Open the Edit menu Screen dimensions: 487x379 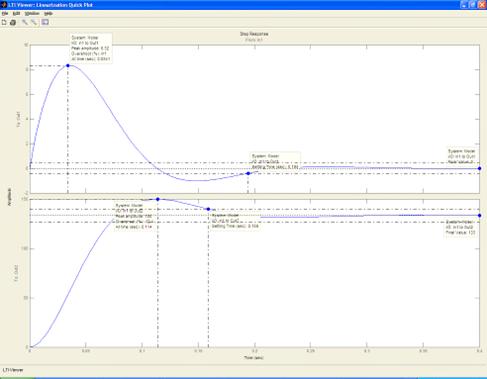tap(16, 14)
